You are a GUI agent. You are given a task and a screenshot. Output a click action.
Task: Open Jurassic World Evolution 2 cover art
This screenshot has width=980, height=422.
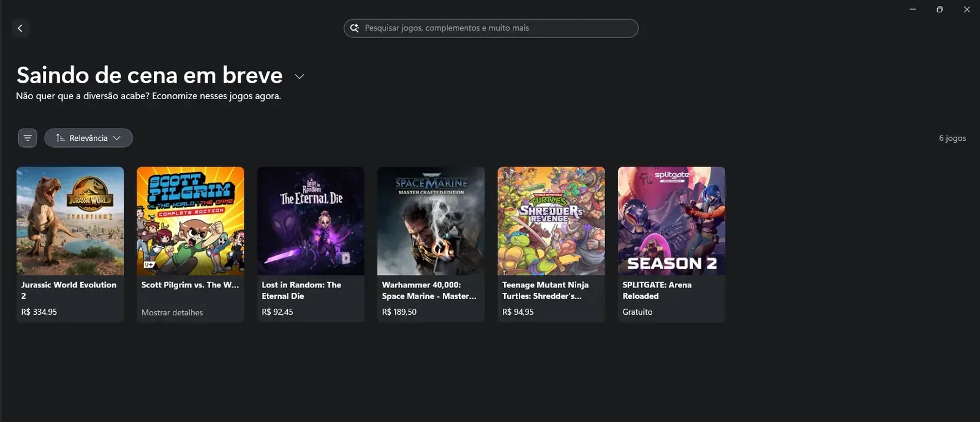[70, 221]
